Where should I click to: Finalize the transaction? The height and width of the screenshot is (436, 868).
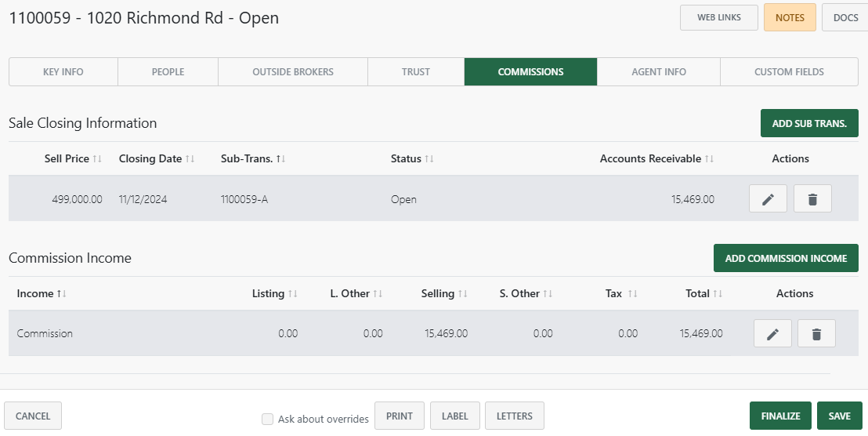[x=780, y=416]
